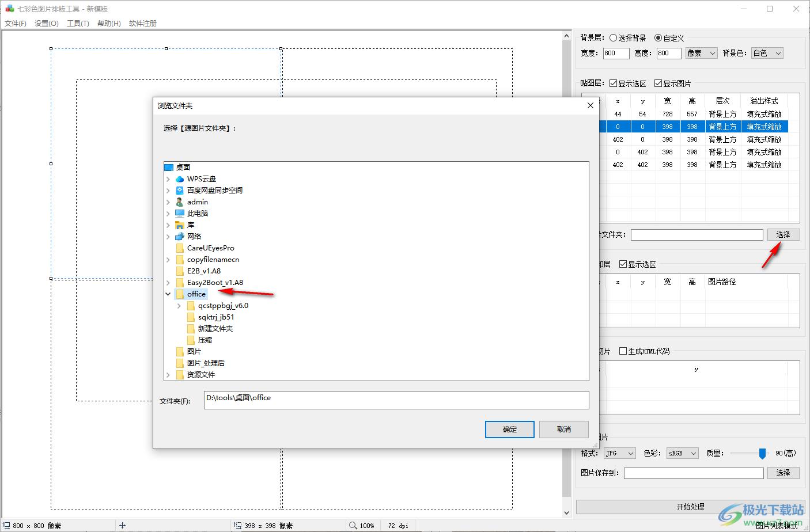Open the 背景色 白色 dropdown
Viewport: 810px width, 532px height.
767,53
